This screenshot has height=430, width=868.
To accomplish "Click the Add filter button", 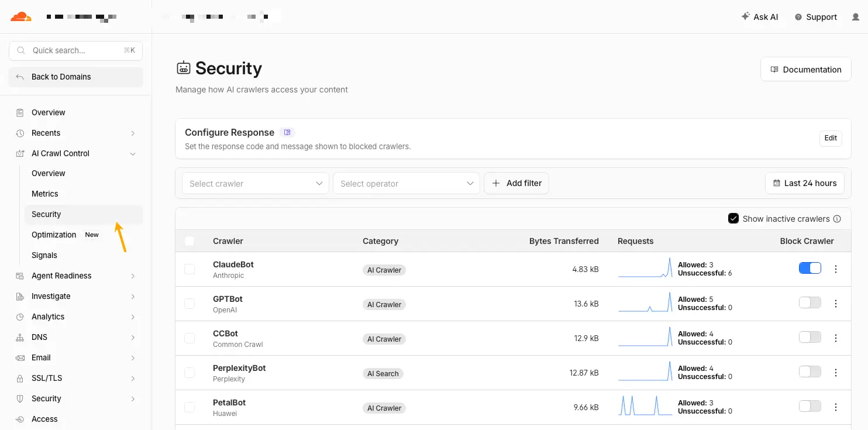I will click(516, 183).
